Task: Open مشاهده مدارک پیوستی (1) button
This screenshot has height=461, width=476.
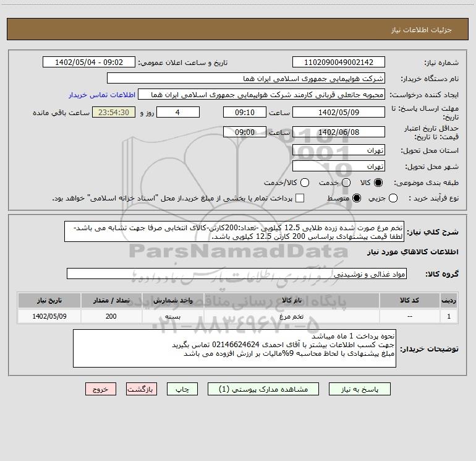Action: [x=263, y=389]
